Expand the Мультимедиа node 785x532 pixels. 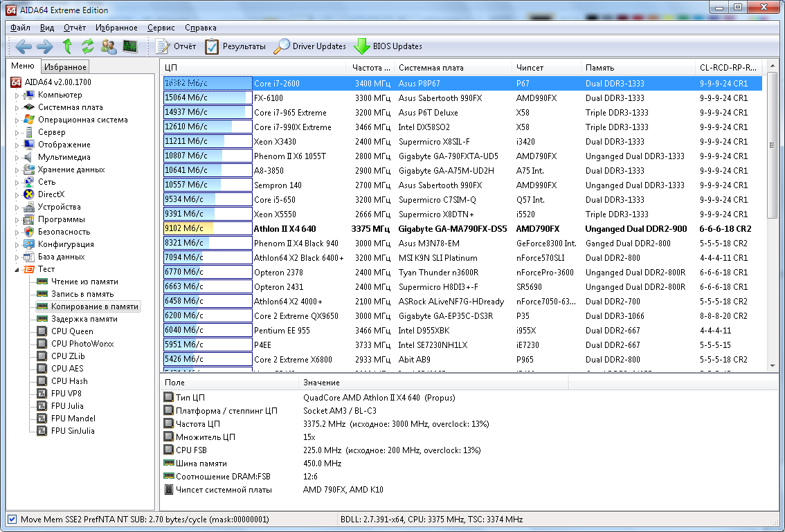tap(17, 158)
